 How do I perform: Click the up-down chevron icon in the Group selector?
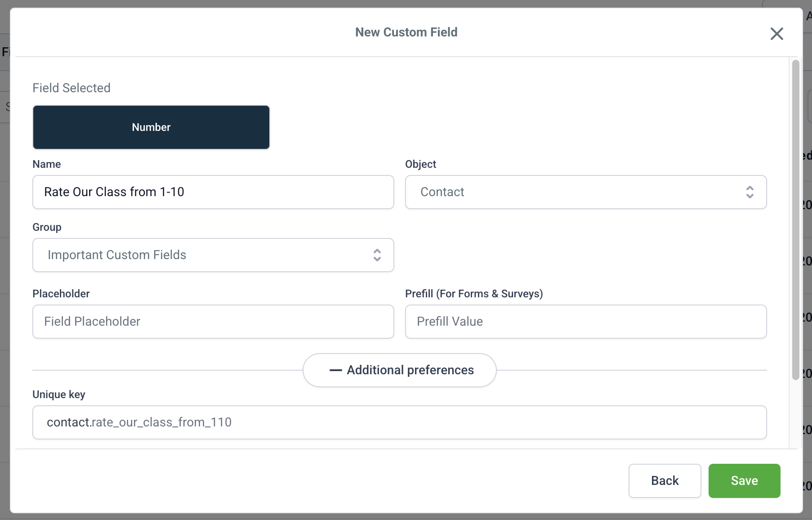click(377, 255)
